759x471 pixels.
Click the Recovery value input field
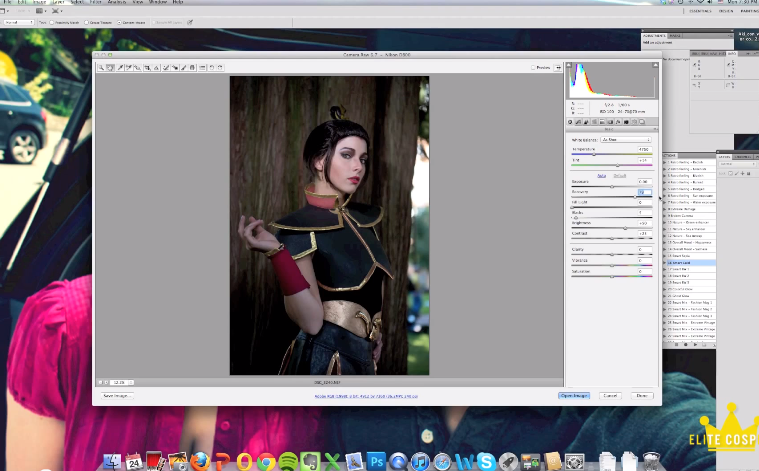644,191
